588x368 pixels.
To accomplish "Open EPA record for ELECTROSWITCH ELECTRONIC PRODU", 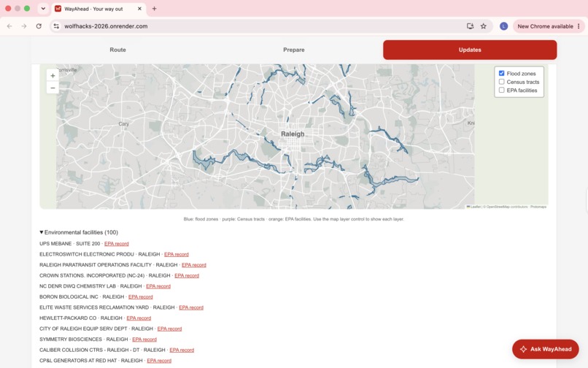I will point(177,254).
